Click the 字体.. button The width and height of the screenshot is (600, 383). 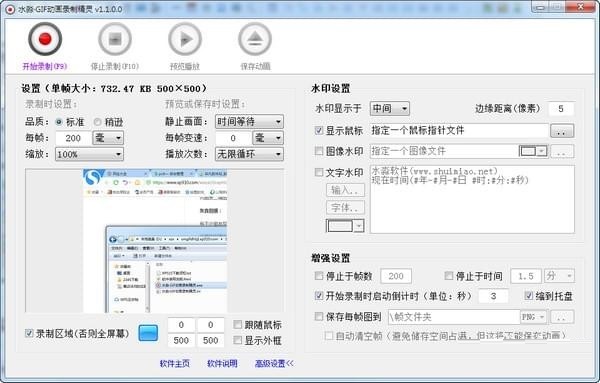pyautogui.click(x=345, y=208)
